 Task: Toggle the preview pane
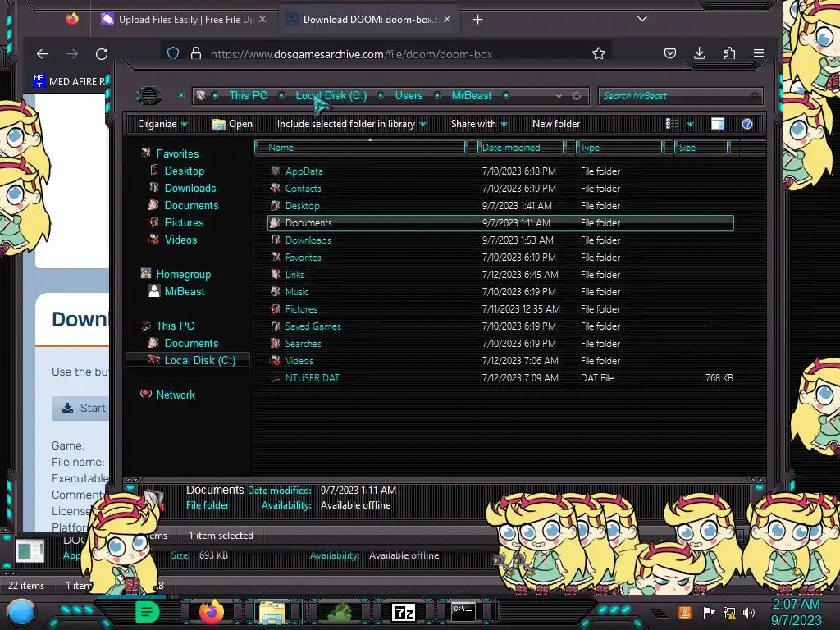(718, 124)
